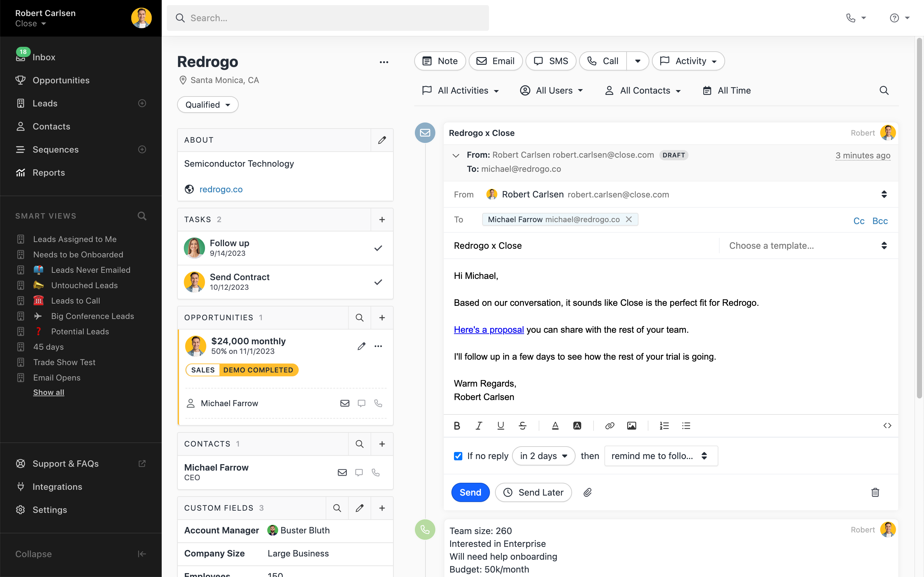Open the redrogo.co website link

point(221,189)
